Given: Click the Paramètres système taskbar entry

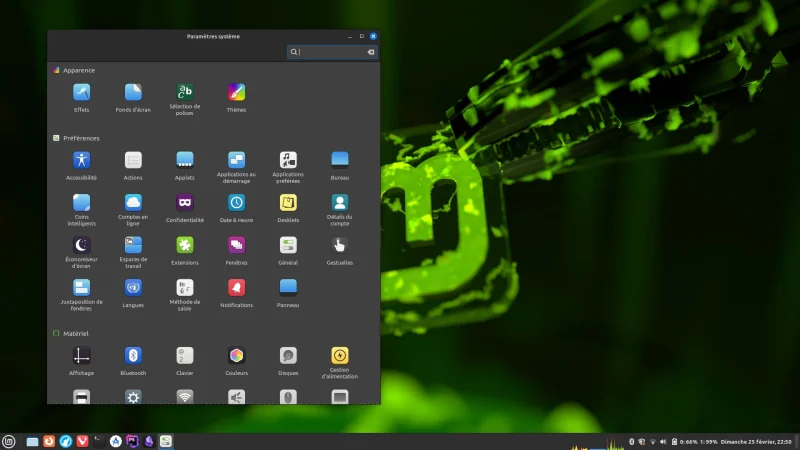Looking at the screenshot, I should coord(166,441).
